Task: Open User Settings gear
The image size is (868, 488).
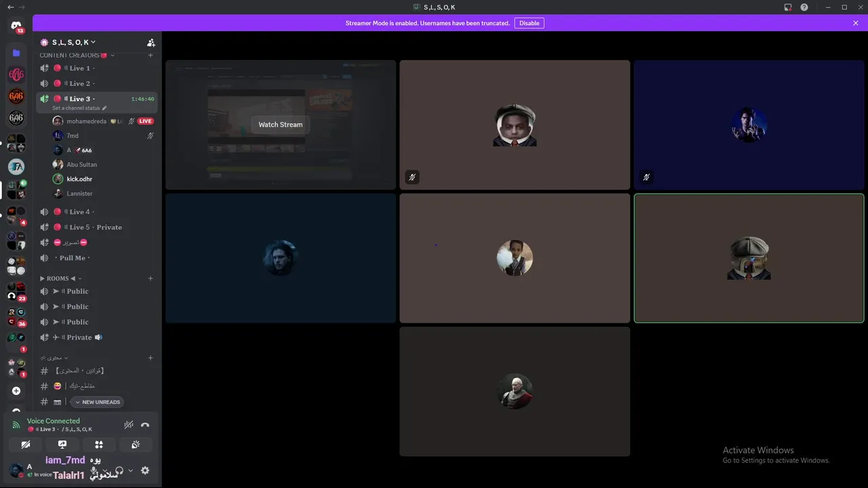Action: pyautogui.click(x=144, y=470)
